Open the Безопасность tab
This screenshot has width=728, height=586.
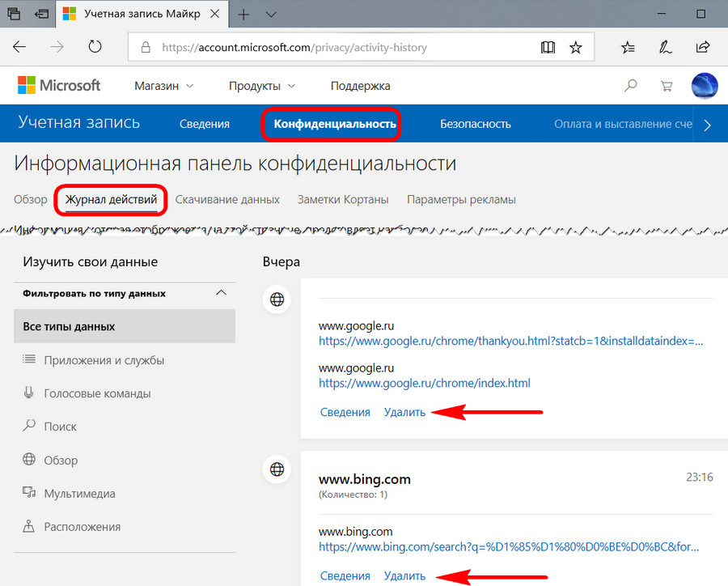pyautogui.click(x=476, y=124)
